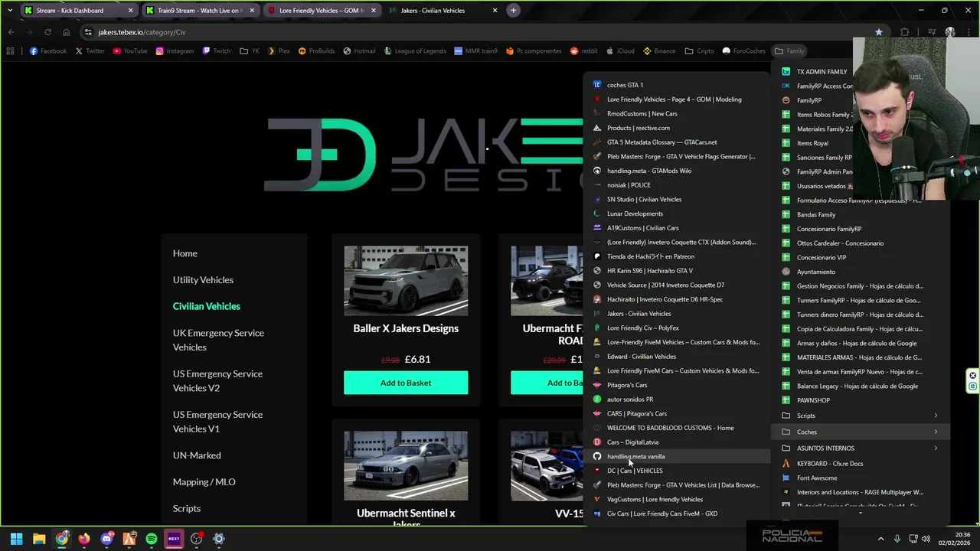
Task: Open UK Emergency Service Vehicles category
Action: pos(218,340)
